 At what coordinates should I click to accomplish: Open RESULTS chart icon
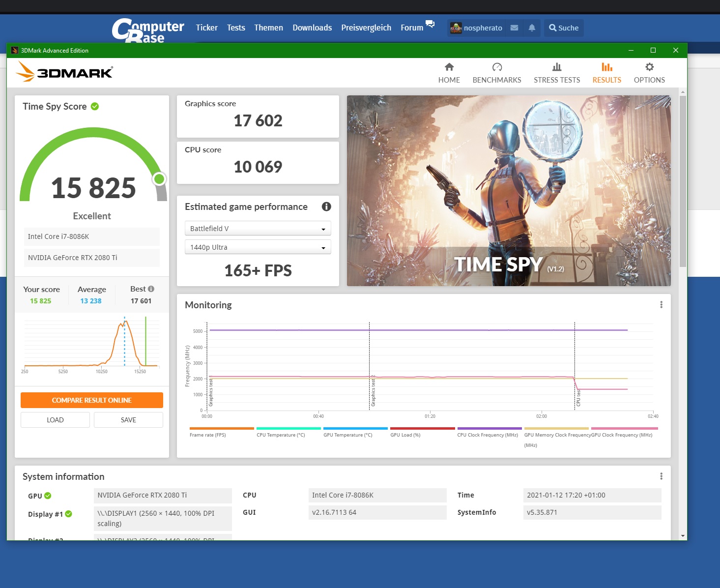coord(607,67)
